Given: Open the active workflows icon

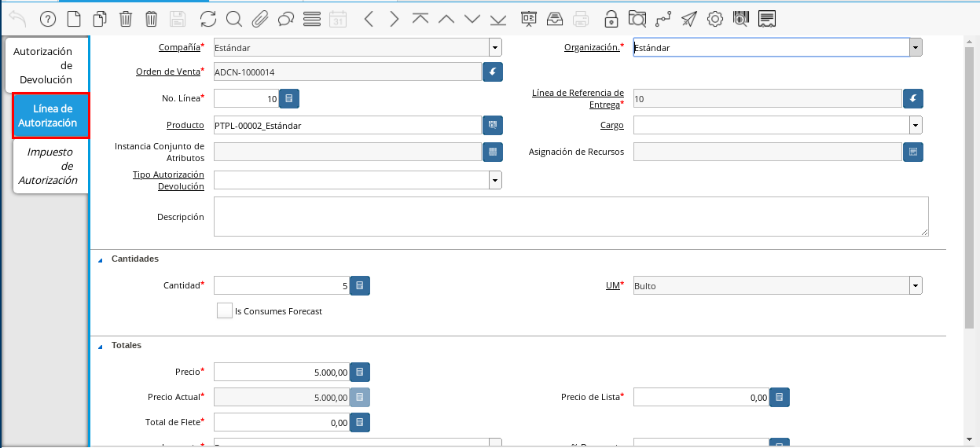Looking at the screenshot, I should click(663, 18).
